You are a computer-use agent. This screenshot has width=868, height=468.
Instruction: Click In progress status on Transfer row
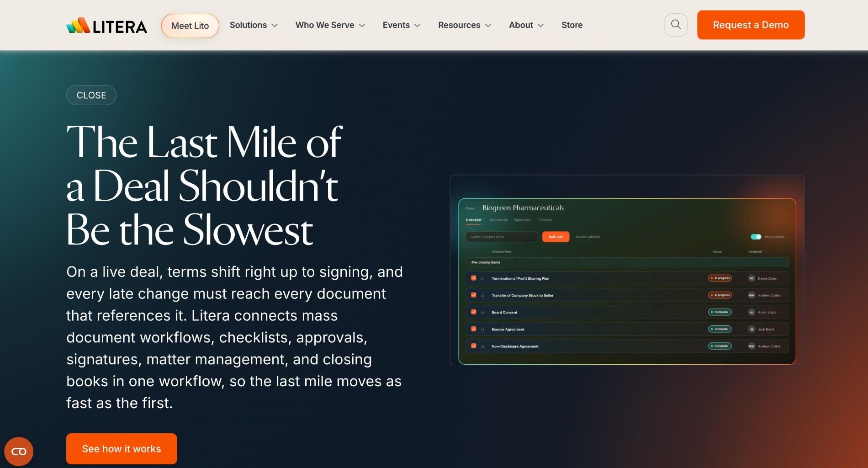(x=720, y=295)
